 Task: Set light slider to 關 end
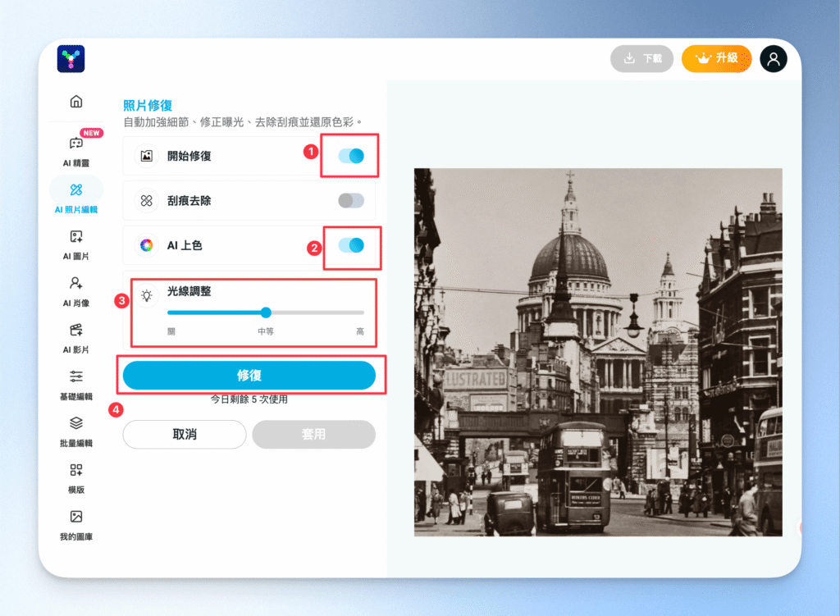coord(169,313)
